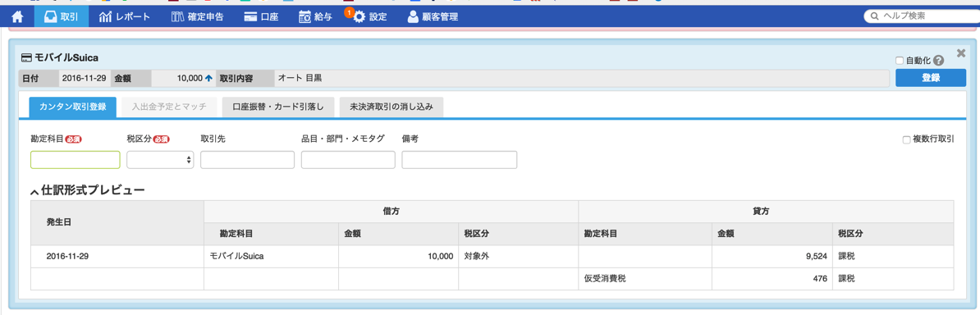
Task: Click the 貸方 column header
Action: pyautogui.click(x=767, y=212)
